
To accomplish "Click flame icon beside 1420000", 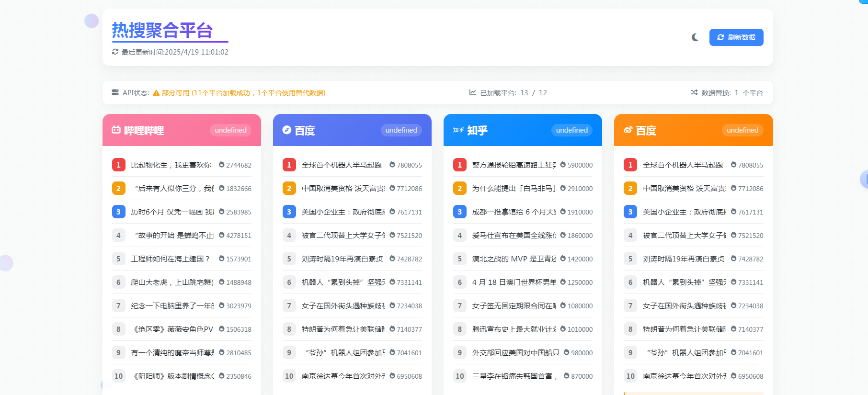I will tap(563, 259).
